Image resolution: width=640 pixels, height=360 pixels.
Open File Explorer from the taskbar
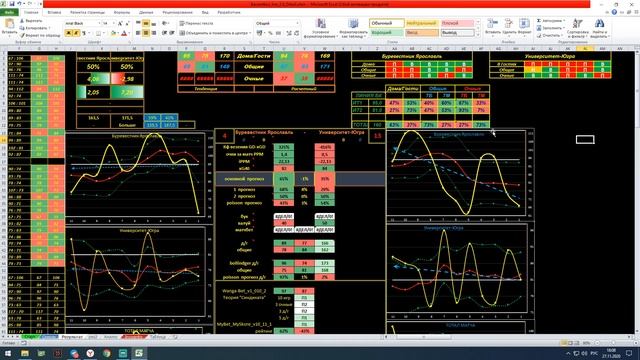pyautogui.click(x=25, y=353)
